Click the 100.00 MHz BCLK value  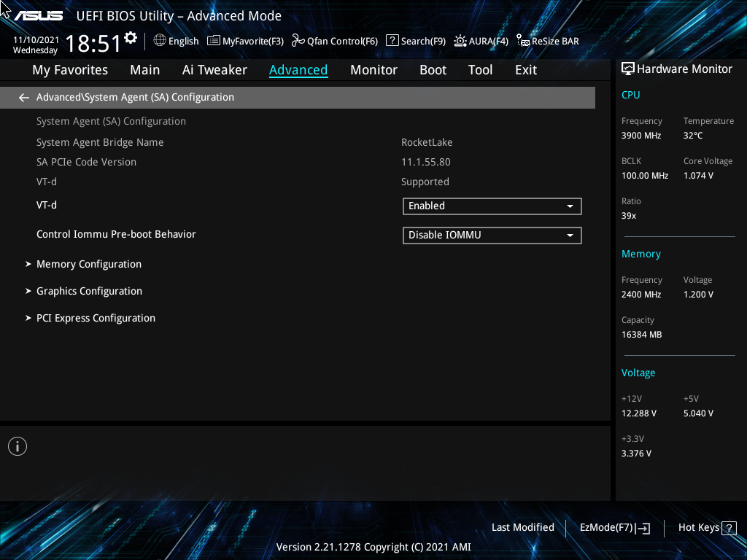click(x=645, y=176)
